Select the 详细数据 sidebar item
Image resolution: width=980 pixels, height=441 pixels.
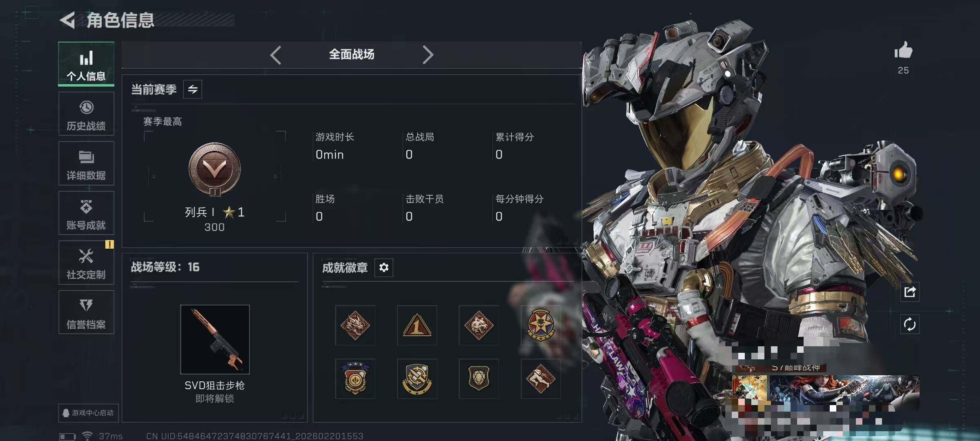coord(86,163)
